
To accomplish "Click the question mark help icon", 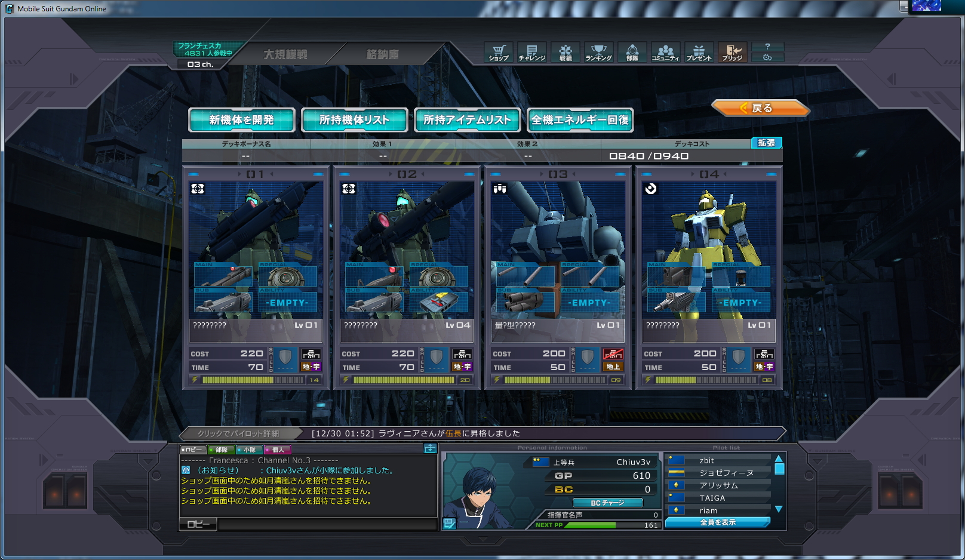I will (767, 47).
